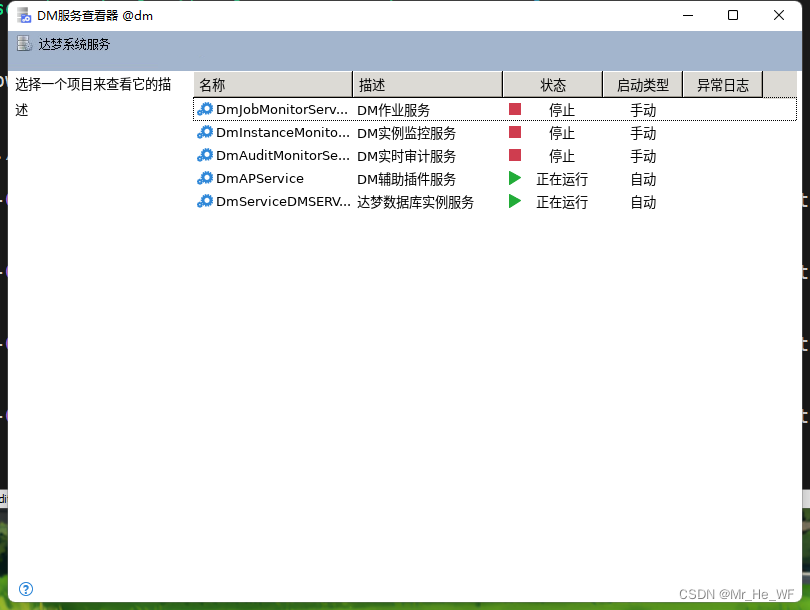Viewport: 810px width, 610px height.
Task: Select the DmAuditMonitorSe... service name
Action: point(283,155)
